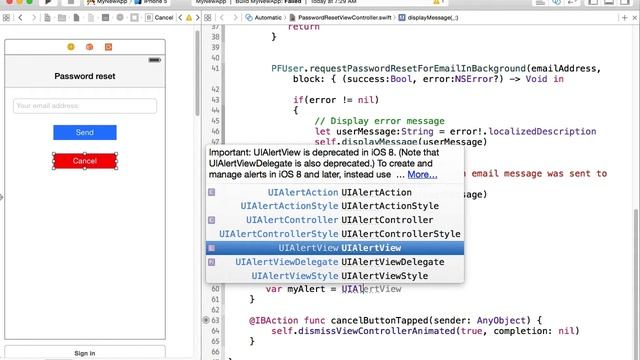Go back in assistant editor history
This screenshot has width=640, height=360.
pos(222,18)
